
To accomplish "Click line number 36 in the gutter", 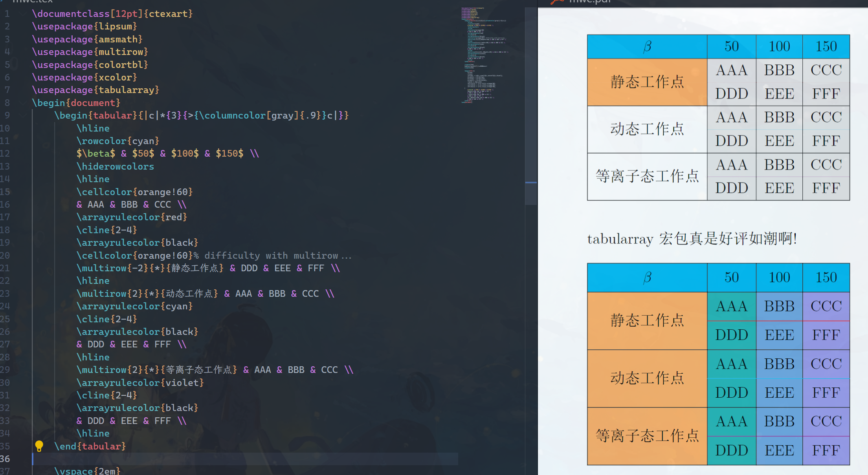I will tap(5, 459).
